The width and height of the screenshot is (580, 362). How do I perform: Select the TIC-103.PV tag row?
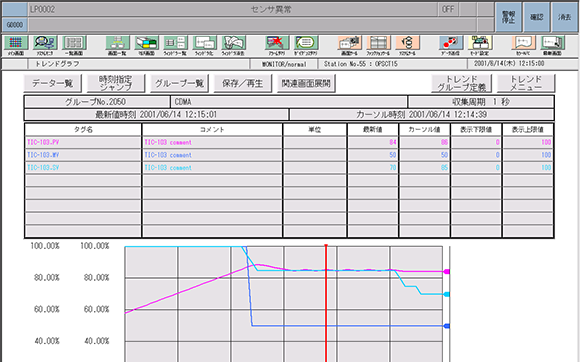tap(289, 142)
